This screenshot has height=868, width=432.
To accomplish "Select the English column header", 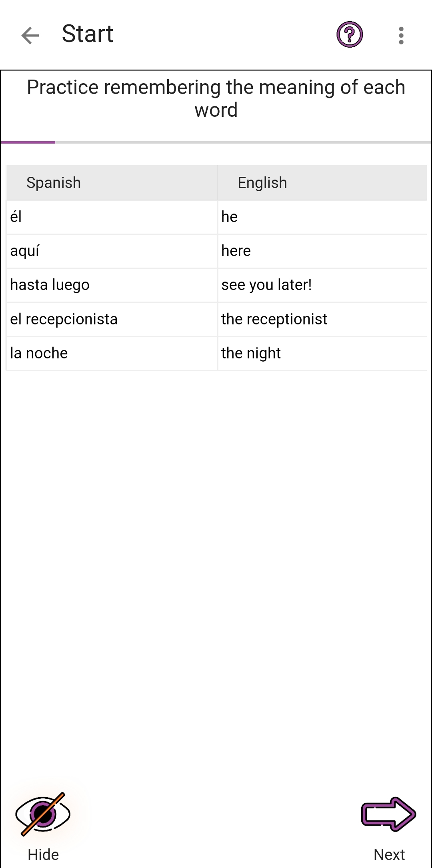I will (322, 183).
